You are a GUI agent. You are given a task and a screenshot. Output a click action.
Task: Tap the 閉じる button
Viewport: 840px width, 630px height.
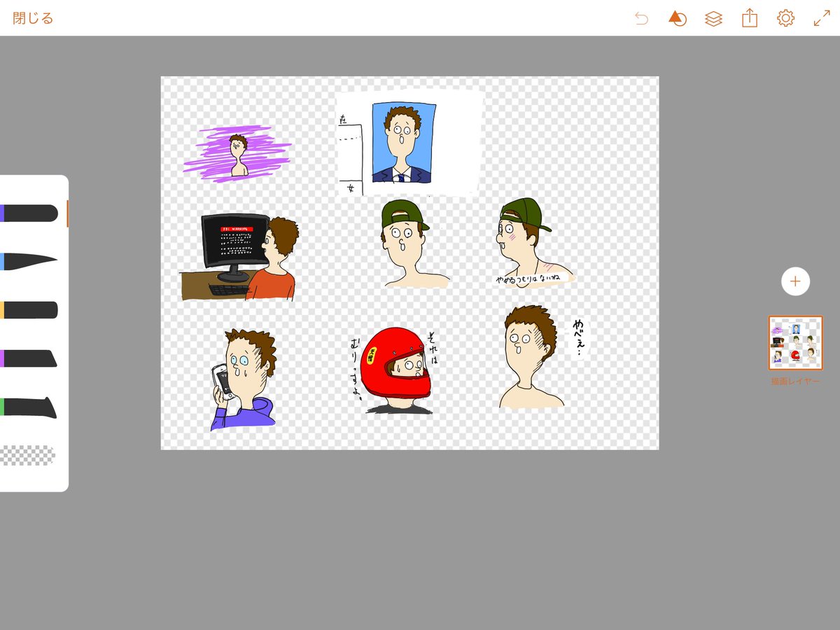(33, 18)
